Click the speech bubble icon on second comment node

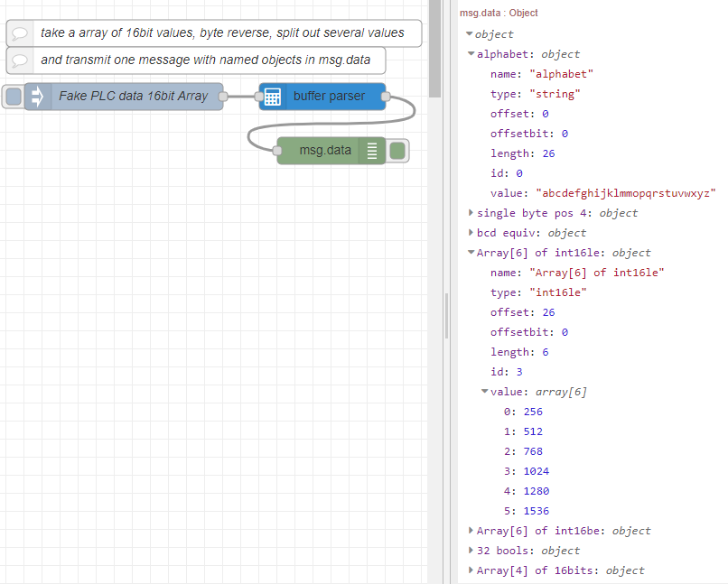(x=20, y=60)
